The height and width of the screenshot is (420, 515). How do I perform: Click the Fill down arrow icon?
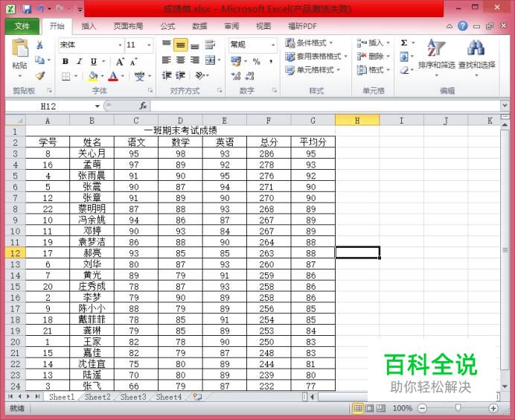click(x=404, y=57)
